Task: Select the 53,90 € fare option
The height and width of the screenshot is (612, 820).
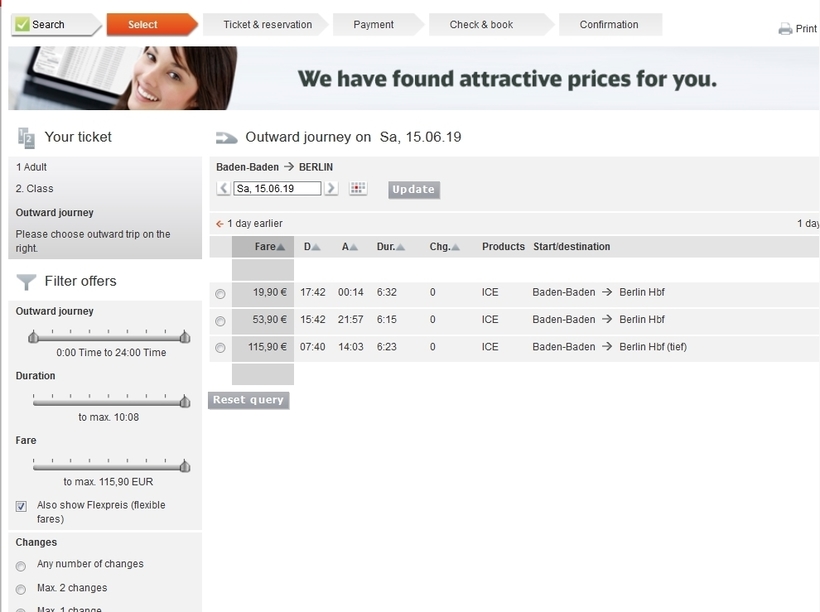Action: pos(220,321)
